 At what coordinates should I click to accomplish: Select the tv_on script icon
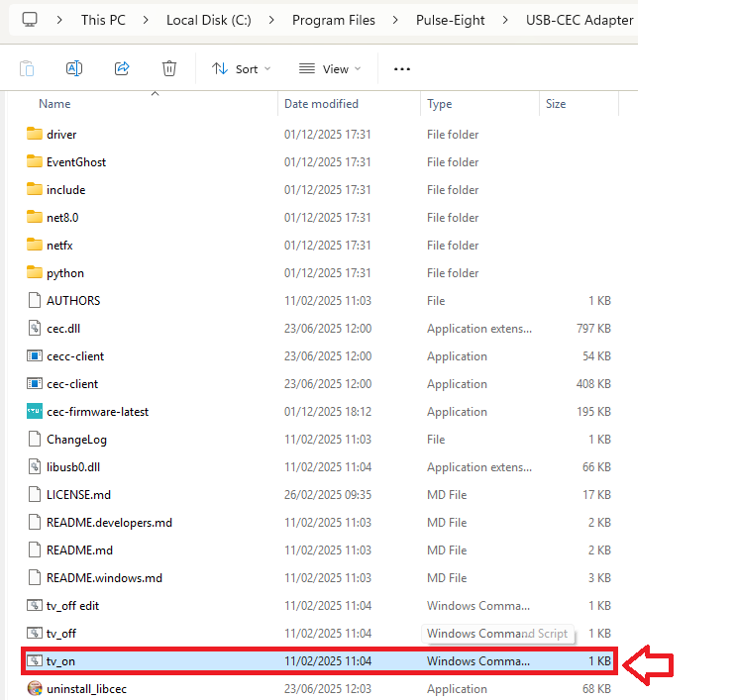[x=35, y=661]
